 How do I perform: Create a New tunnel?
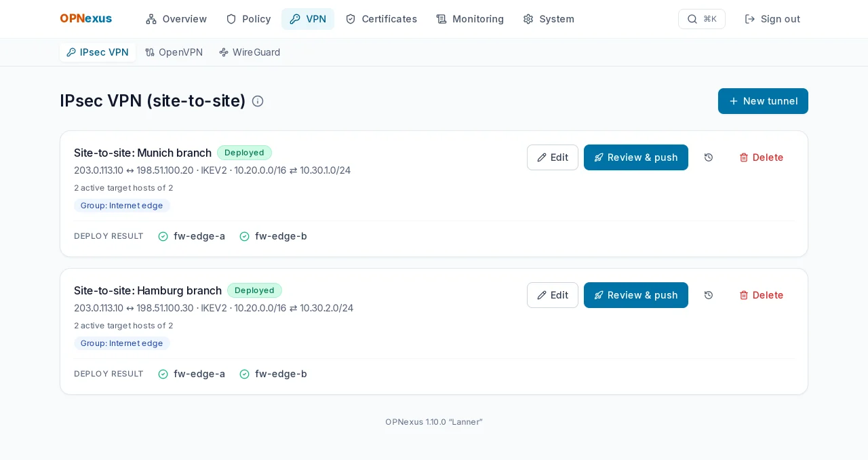763,101
